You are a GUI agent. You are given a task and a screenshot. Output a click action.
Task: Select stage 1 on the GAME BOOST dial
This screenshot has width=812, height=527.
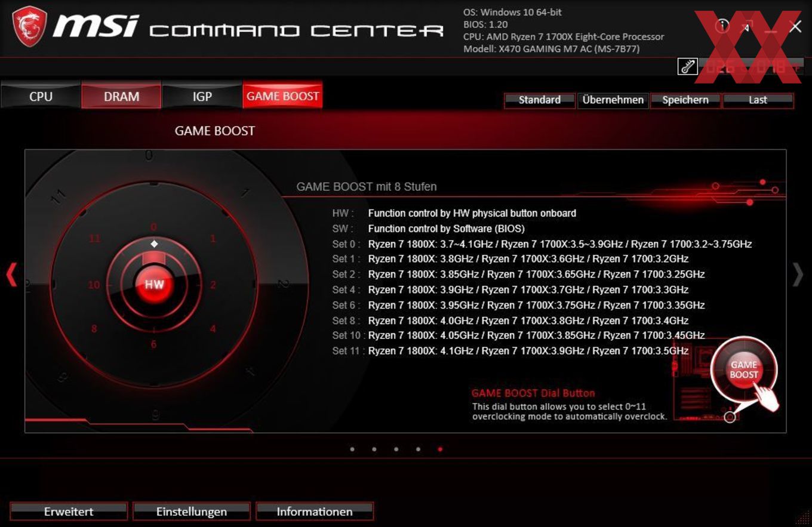point(213,239)
